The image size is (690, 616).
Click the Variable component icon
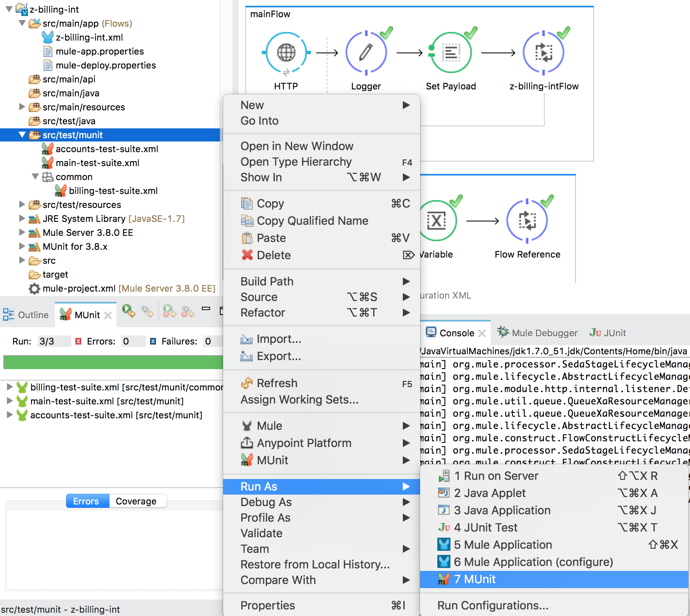tap(436, 220)
